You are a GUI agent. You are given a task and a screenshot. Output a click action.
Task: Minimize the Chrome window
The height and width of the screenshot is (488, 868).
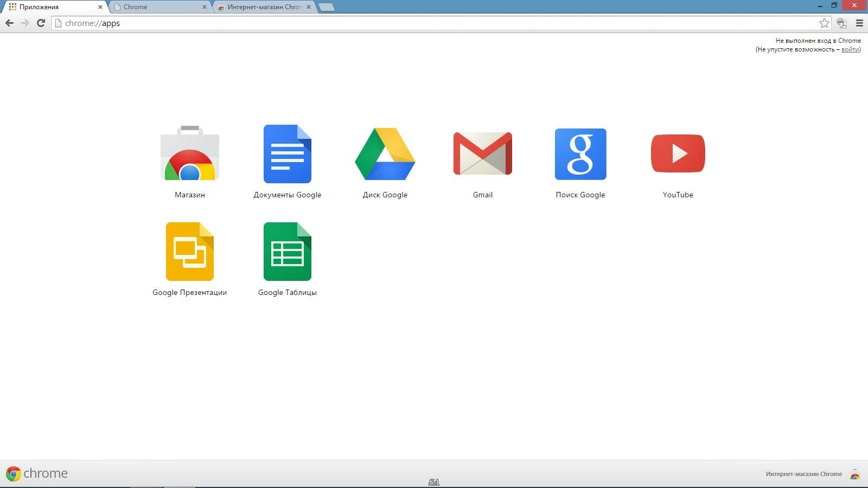tap(820, 5)
